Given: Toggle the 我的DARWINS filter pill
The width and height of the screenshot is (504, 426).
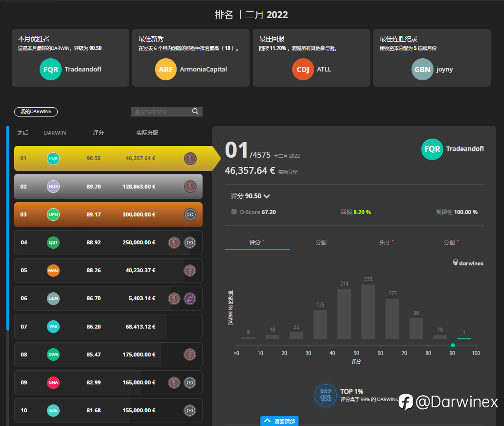Looking at the screenshot, I should point(36,112).
